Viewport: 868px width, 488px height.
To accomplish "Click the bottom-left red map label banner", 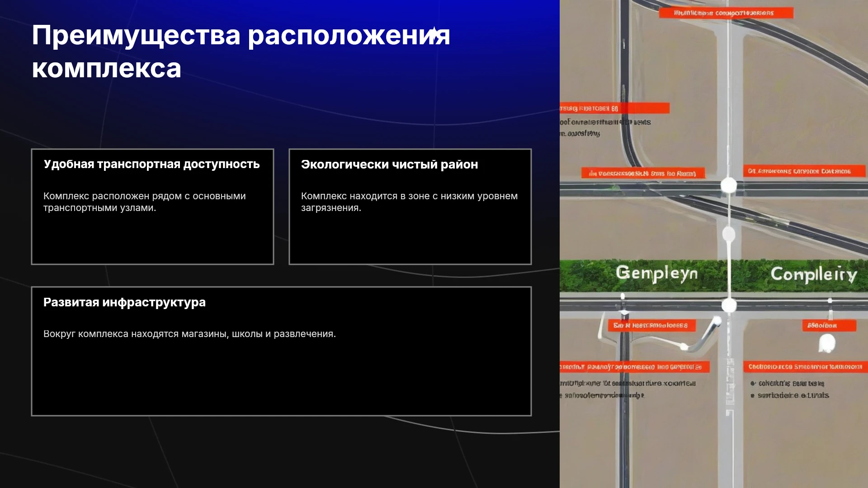I will (634, 367).
